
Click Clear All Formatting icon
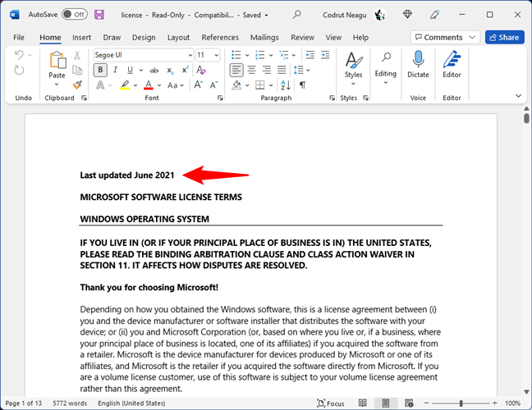[201, 70]
